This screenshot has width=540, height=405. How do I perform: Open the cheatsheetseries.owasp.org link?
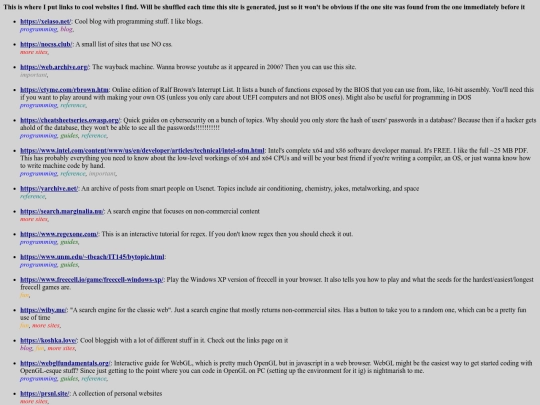[70, 120]
